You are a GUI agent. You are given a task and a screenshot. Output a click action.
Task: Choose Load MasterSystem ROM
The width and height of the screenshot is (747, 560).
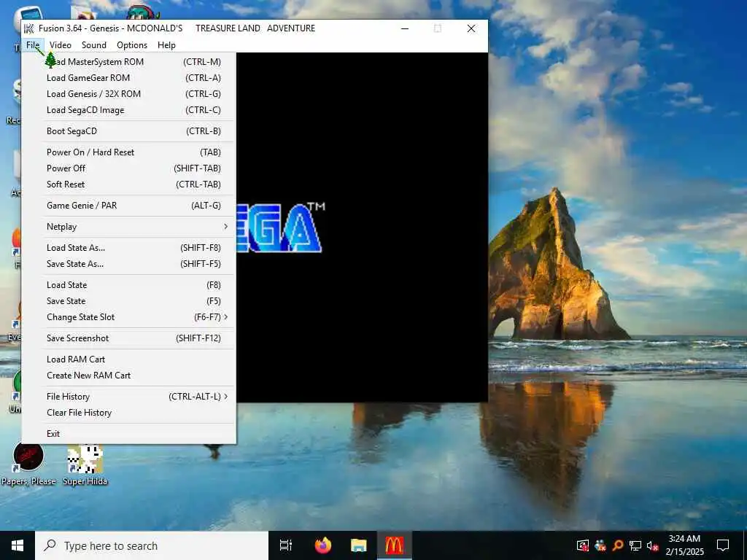coord(129,62)
